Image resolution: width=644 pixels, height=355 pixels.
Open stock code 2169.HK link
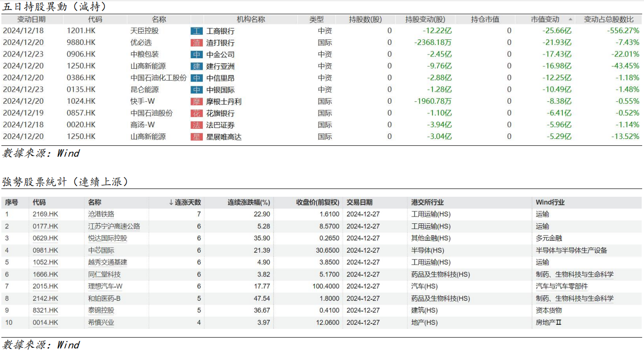tap(45, 214)
